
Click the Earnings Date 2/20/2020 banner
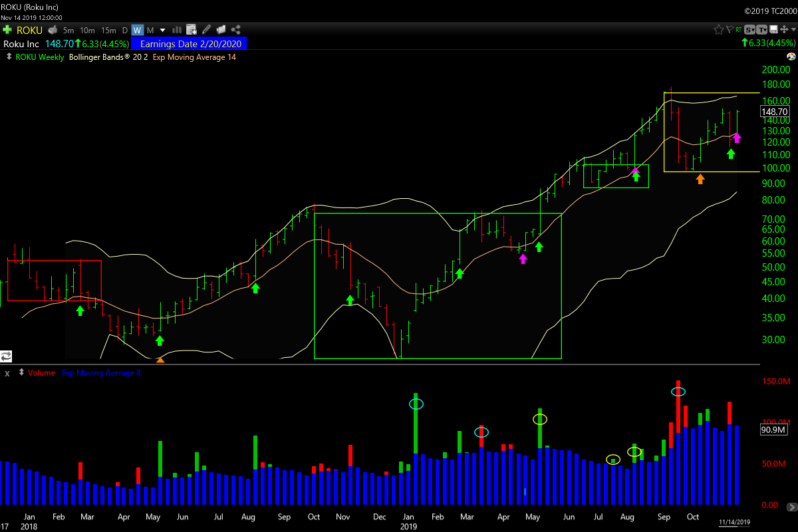coord(190,43)
